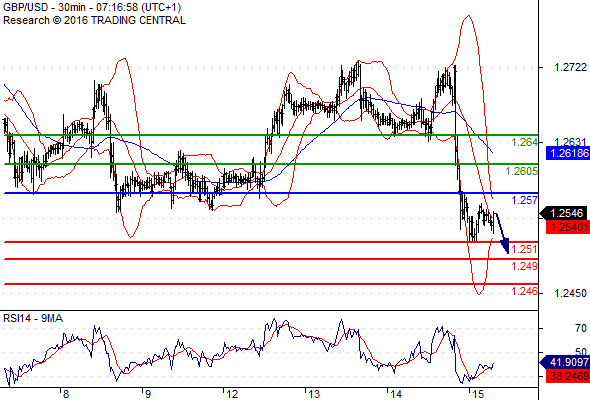The height and width of the screenshot is (400, 590).
Task: Click date marker 12 on time axis
Action: 232,394
